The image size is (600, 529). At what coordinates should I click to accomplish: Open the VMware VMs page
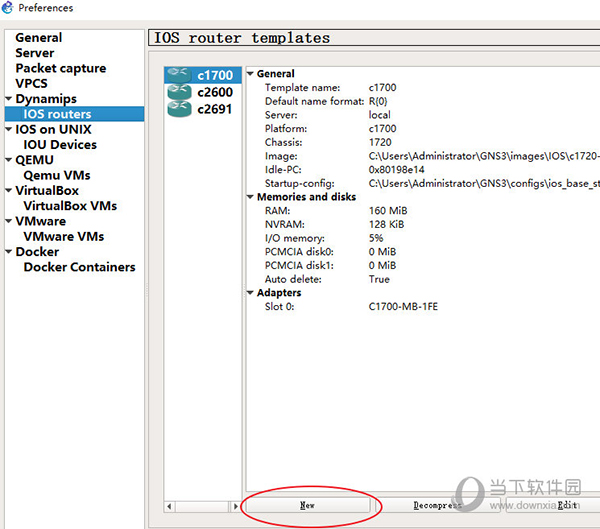coord(64,237)
